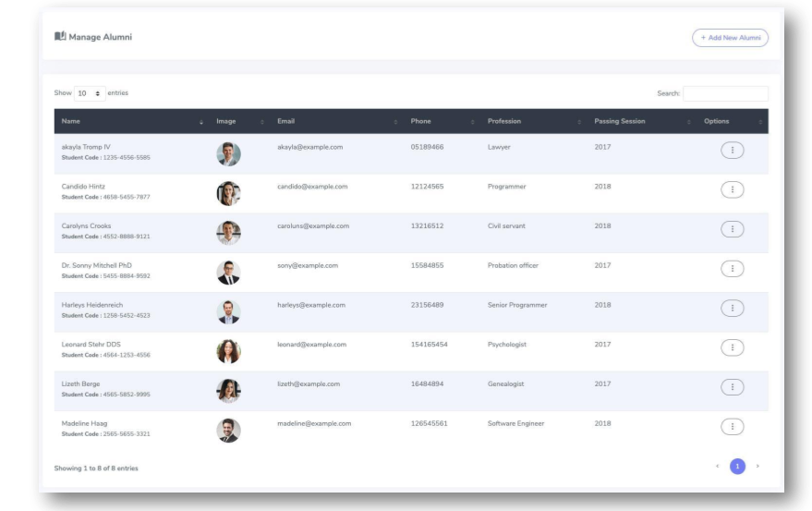Expand the show entries count dropdown
Screen dimensions: 812x511
pos(90,94)
